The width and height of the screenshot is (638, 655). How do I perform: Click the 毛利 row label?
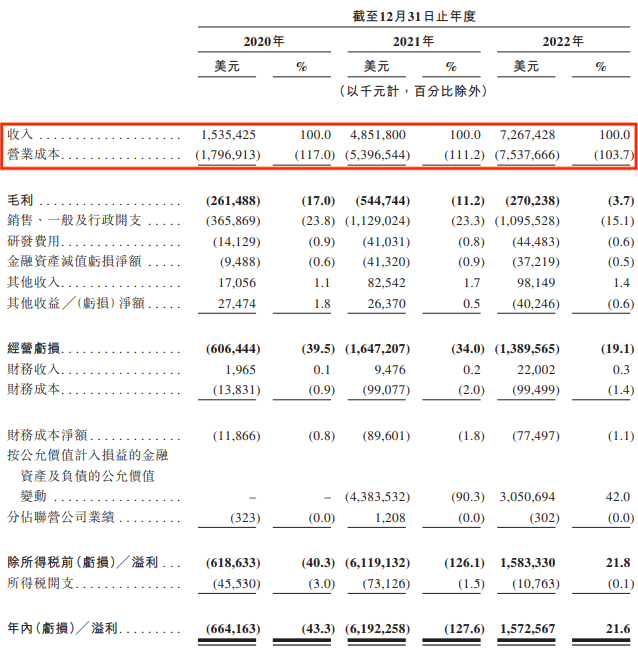coord(20,200)
